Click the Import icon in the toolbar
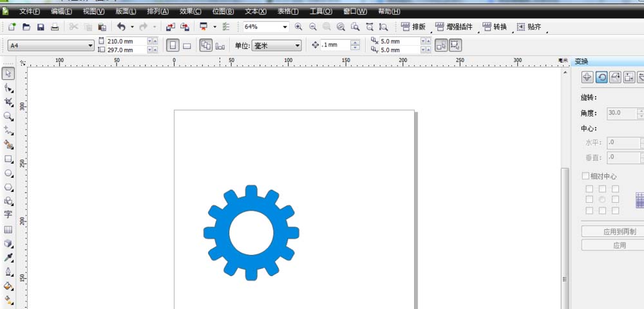Image resolution: width=644 pixels, height=309 pixels. tap(171, 27)
